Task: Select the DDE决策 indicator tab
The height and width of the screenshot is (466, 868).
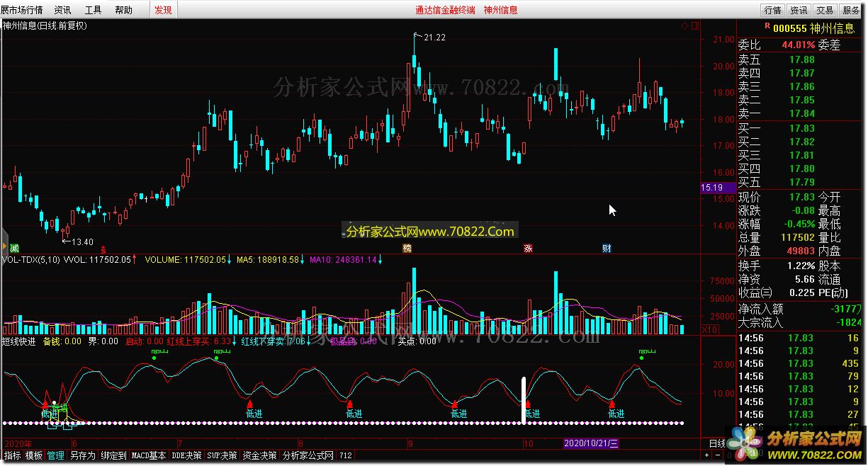Action: [x=186, y=455]
